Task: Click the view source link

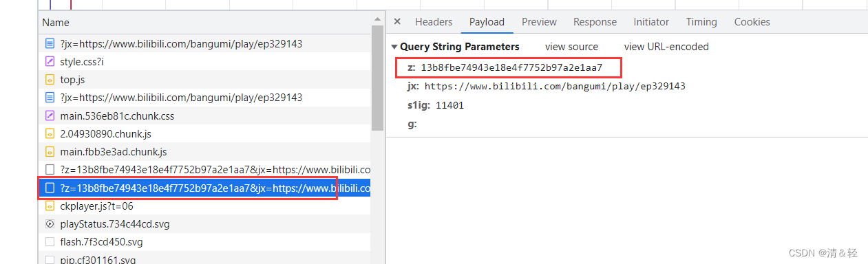Action: click(x=571, y=47)
